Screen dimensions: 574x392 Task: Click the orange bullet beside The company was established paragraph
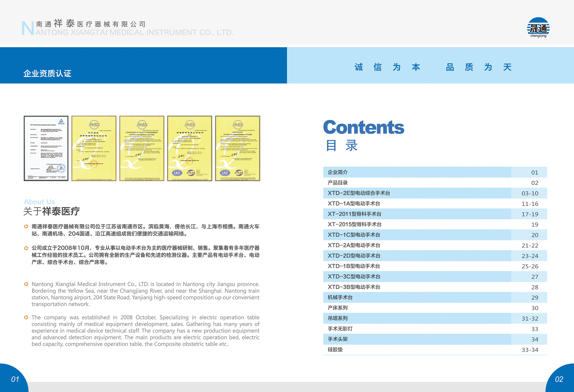point(26,317)
